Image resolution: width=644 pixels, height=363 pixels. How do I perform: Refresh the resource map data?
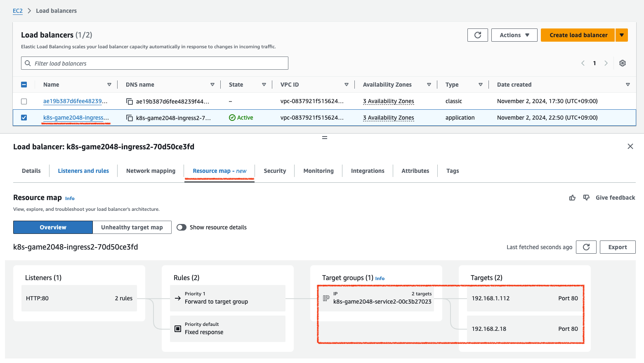click(x=586, y=247)
